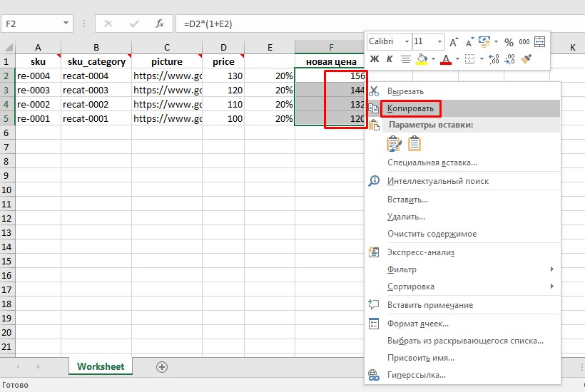Select column C header
The height and width of the screenshot is (392, 585).
(167, 47)
